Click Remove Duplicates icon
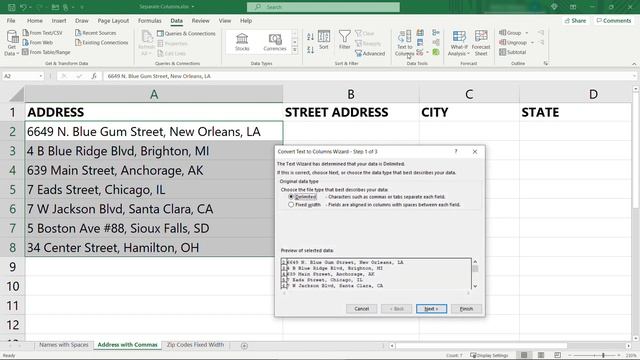This screenshot has height=360, width=640. click(x=420, y=42)
